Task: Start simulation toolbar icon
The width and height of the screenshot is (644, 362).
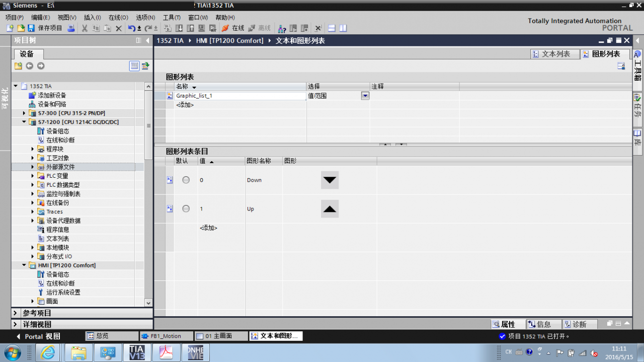Action: tap(202, 28)
